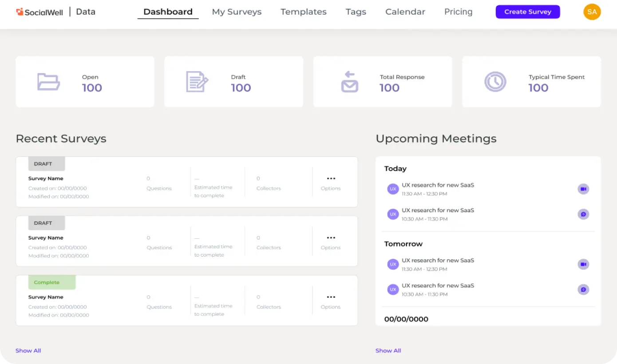The width and height of the screenshot is (617, 364).
Task: Click the Recent Surveys heading
Action: point(61,138)
